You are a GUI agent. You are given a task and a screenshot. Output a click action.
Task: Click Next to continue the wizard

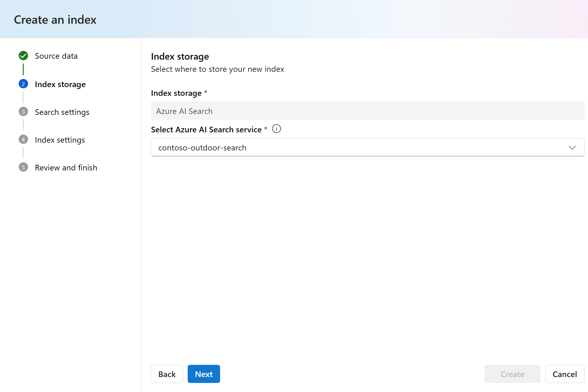pyautogui.click(x=204, y=374)
